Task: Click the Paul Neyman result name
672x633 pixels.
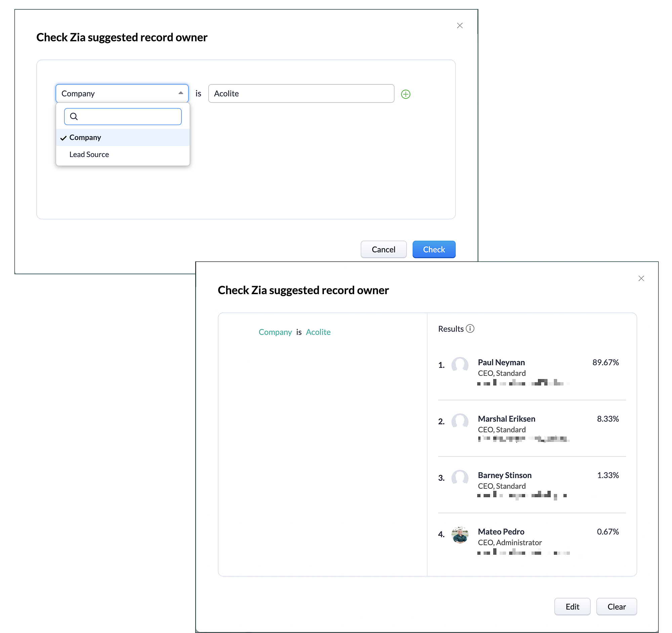Action: pos(501,362)
